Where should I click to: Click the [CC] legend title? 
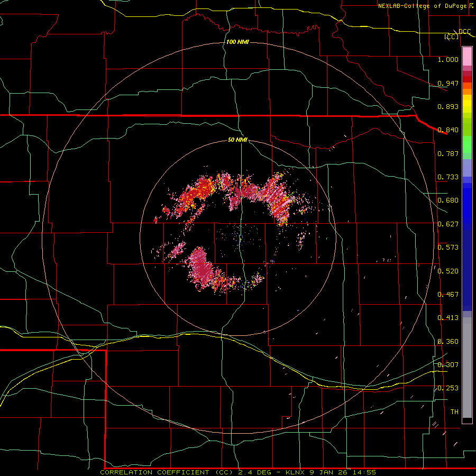click(452, 36)
